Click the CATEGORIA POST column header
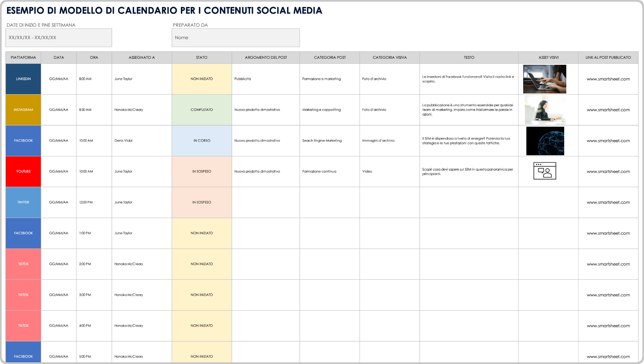644x364 pixels. click(x=330, y=57)
